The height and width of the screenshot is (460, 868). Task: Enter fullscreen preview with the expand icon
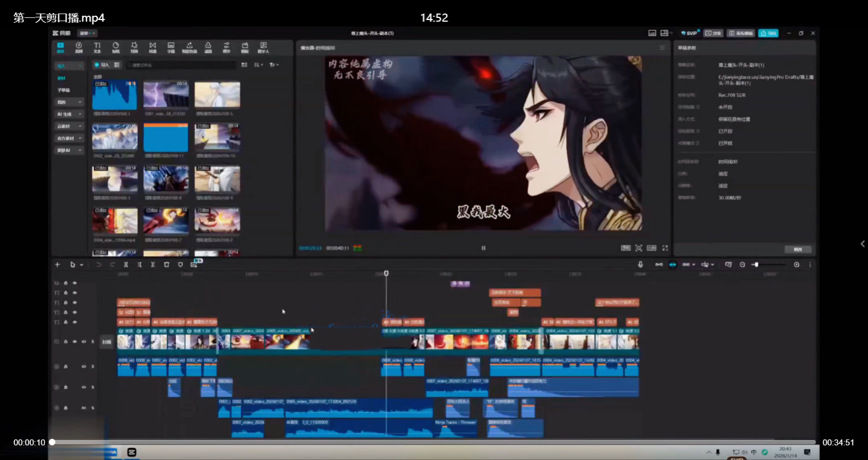click(665, 248)
